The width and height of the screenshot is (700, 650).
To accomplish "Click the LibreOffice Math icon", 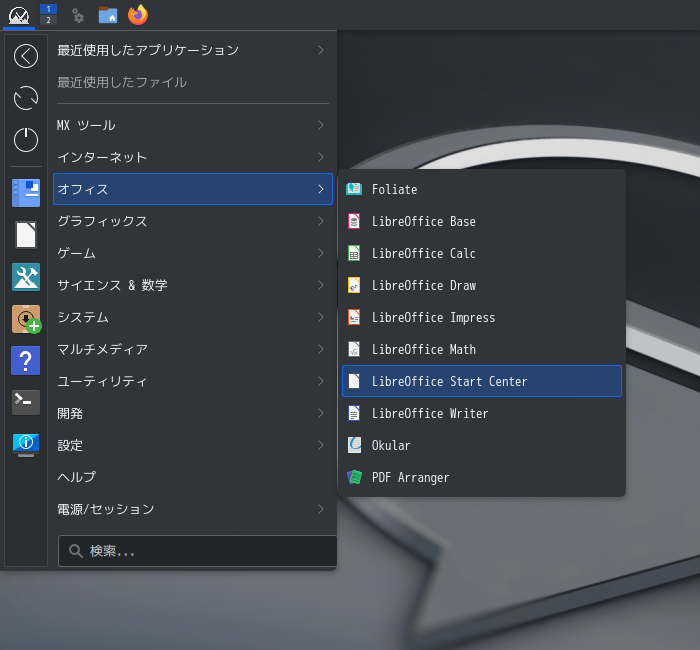I will tap(354, 349).
